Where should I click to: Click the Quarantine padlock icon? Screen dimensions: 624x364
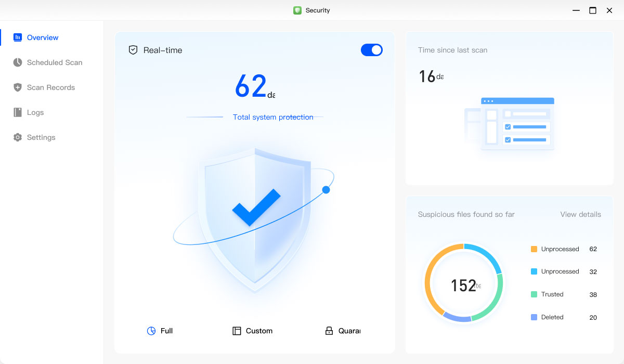click(330, 330)
